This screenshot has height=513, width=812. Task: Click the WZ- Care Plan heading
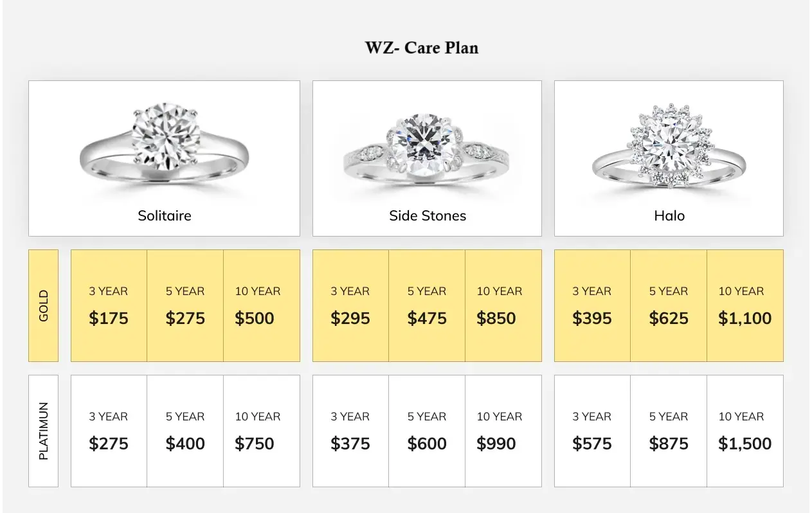tap(422, 48)
